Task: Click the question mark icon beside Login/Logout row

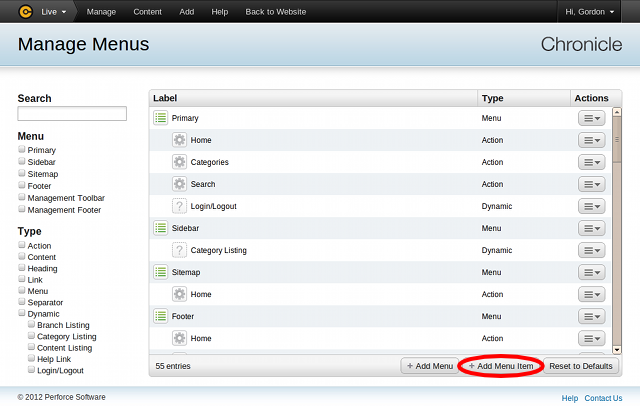Action: pyautogui.click(x=179, y=206)
